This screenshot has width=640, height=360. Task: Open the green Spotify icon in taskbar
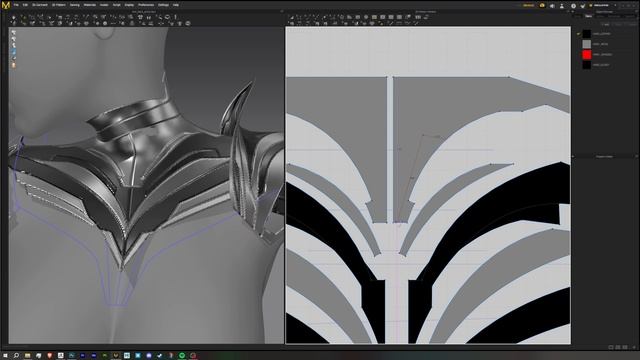(182, 356)
